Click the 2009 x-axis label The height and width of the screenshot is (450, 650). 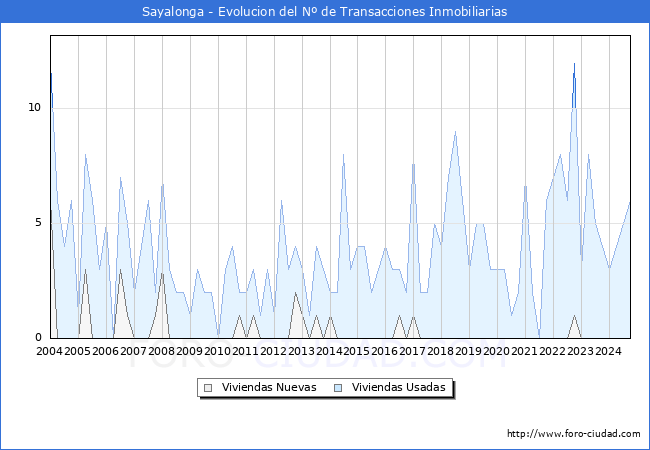point(189,351)
